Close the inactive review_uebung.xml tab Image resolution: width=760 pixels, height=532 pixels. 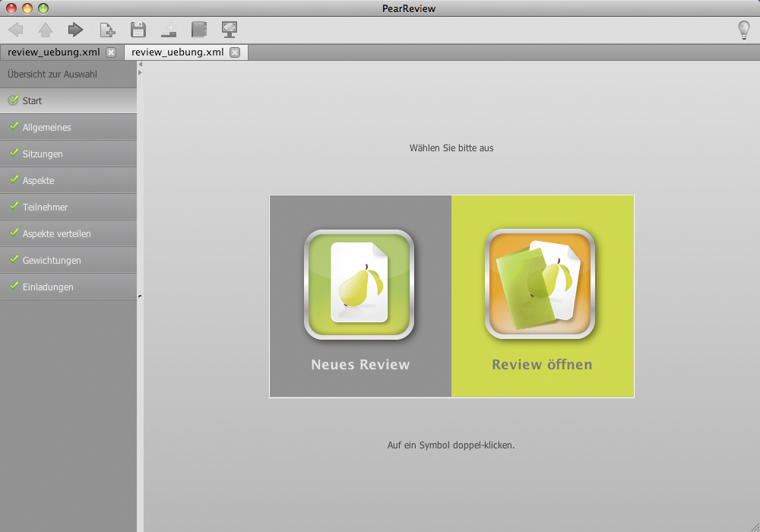pyautogui.click(x=111, y=52)
